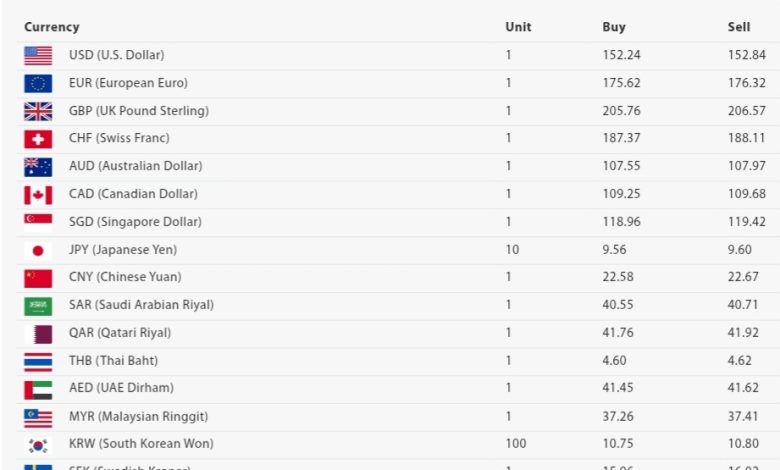This screenshot has height=470, width=780.
Task: Click the European Union flag icon
Action: [38, 84]
